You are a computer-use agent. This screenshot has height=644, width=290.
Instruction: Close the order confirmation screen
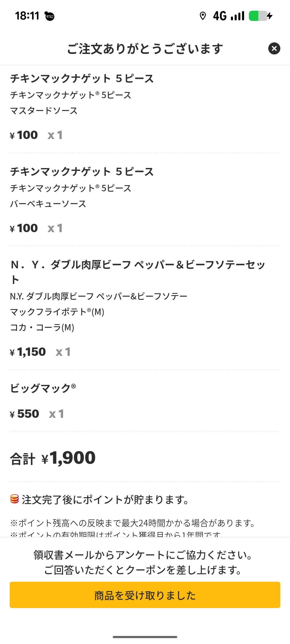[274, 49]
